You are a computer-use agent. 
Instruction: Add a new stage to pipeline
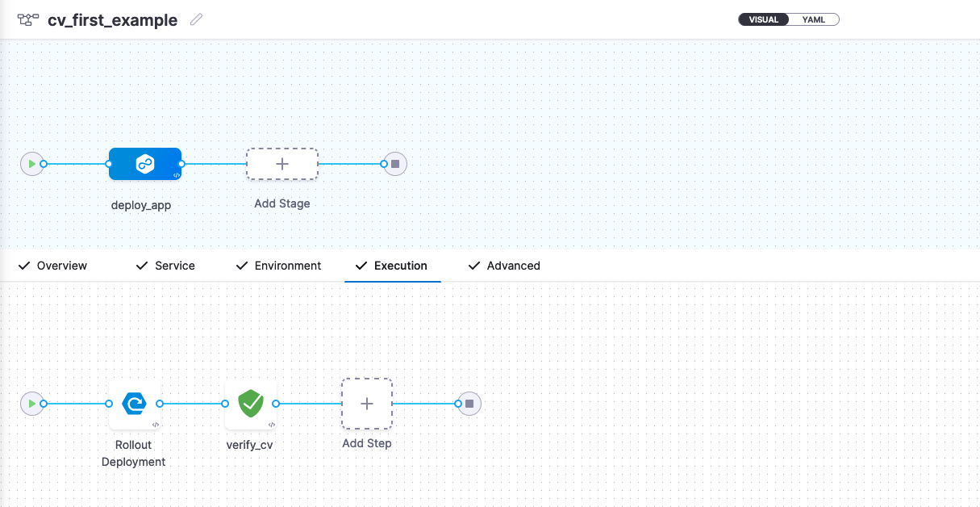pos(282,164)
